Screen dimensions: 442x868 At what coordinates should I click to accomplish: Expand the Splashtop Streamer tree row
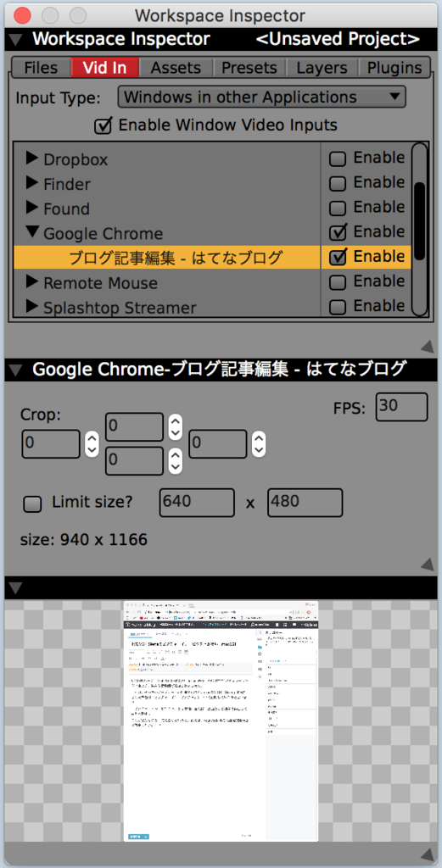coord(32,306)
